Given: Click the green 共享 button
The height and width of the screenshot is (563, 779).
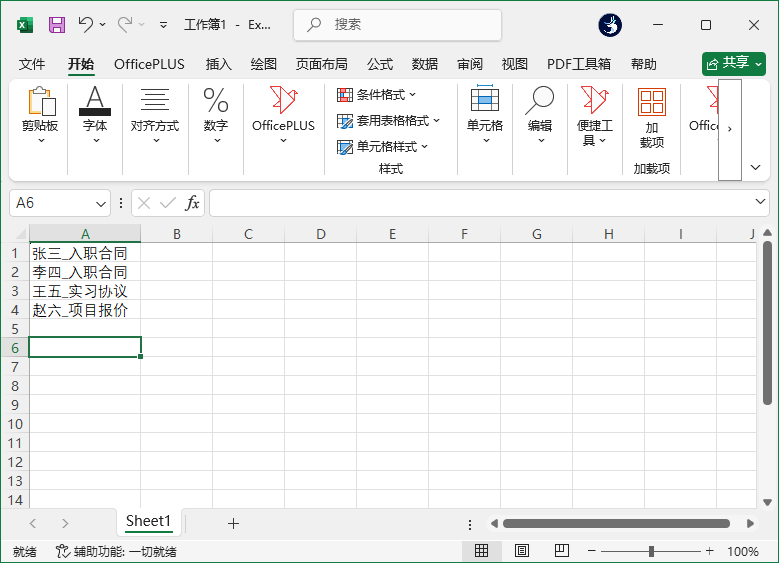Looking at the screenshot, I should coord(734,64).
